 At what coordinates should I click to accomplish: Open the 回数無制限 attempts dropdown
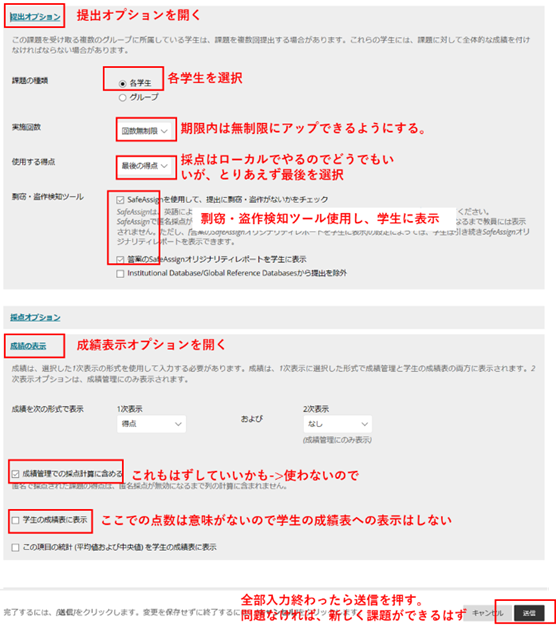click(x=145, y=131)
